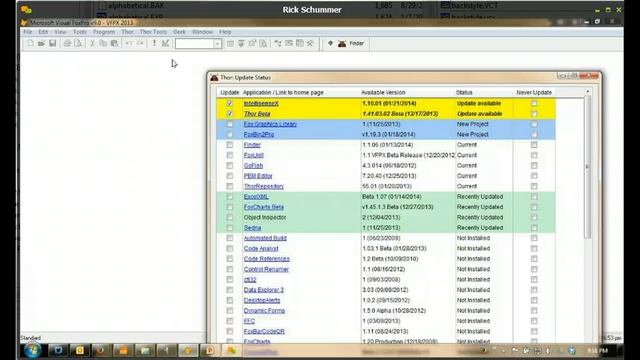Check Never Update for Dynamic Forms
The height and width of the screenshot is (360, 640).
coord(534,311)
